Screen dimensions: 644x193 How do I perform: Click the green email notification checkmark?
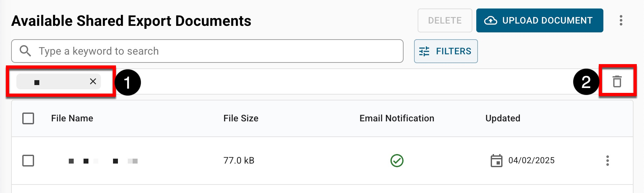[397, 161]
